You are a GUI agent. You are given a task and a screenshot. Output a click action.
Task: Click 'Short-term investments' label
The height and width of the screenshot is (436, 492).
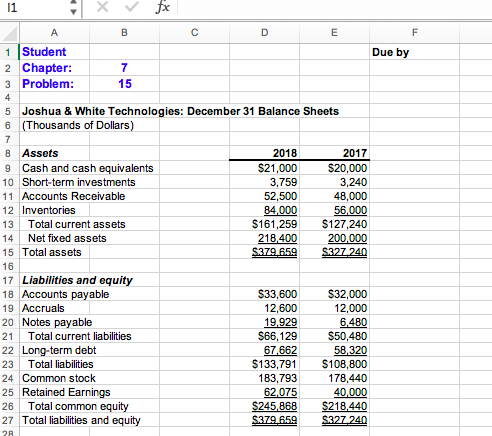[x=79, y=182]
